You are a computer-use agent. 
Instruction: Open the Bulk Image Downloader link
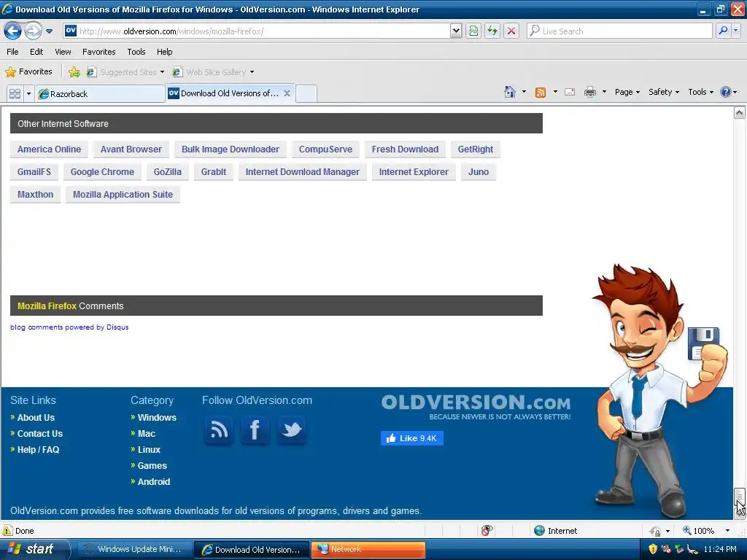point(230,149)
